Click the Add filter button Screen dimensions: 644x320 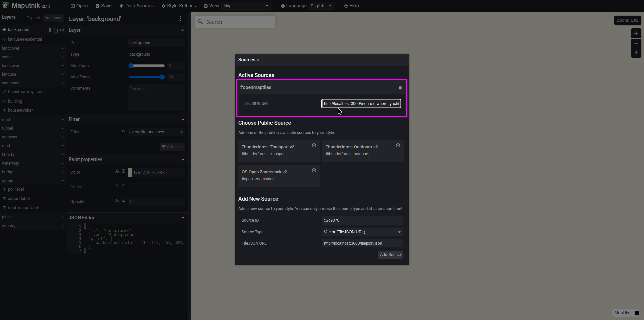pos(172,146)
